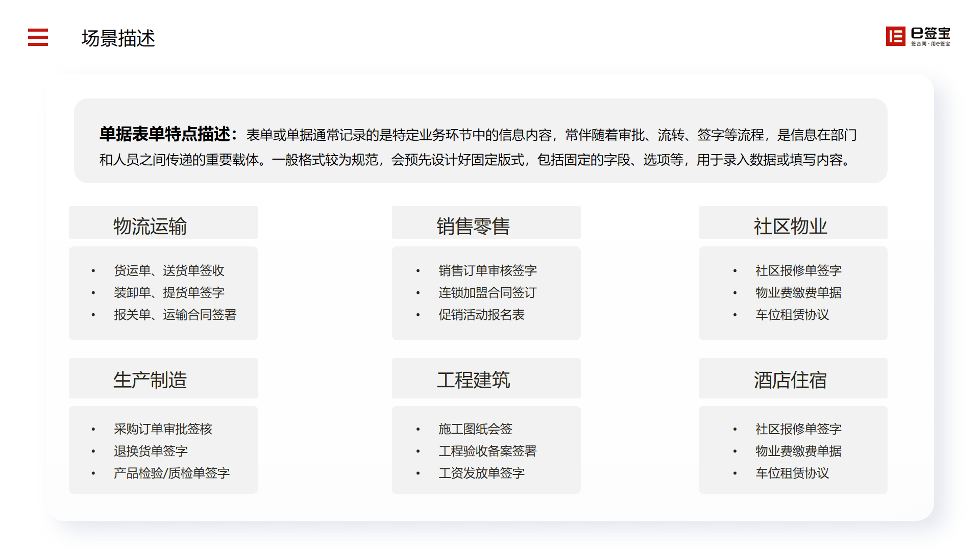Click the 连锁加盟合同签订 bullet
This screenshot has width=980, height=551.
pyautogui.click(x=487, y=292)
